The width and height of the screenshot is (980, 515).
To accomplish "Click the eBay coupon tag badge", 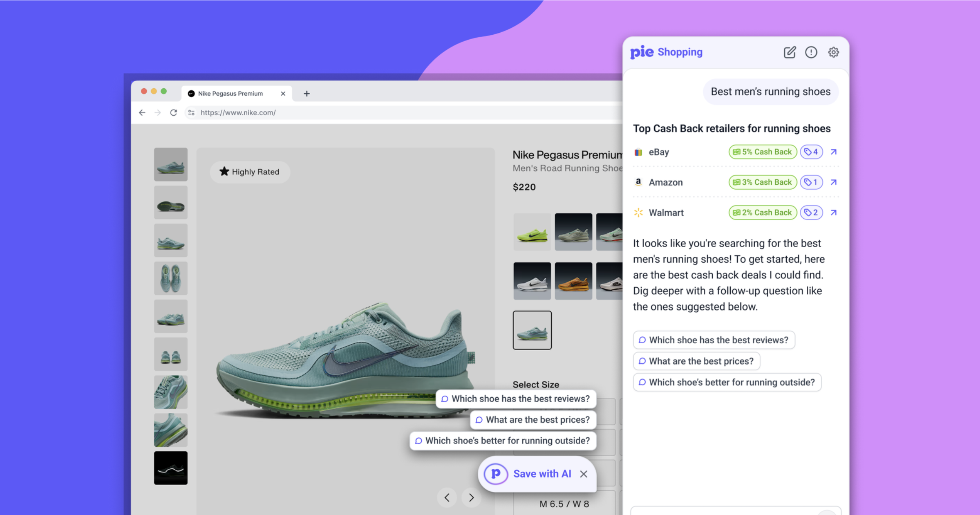I will point(811,152).
